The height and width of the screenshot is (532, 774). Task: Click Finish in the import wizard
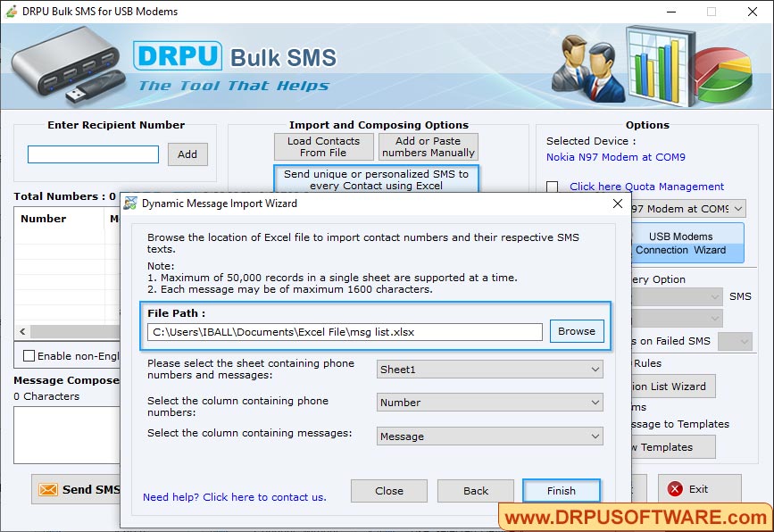click(562, 491)
